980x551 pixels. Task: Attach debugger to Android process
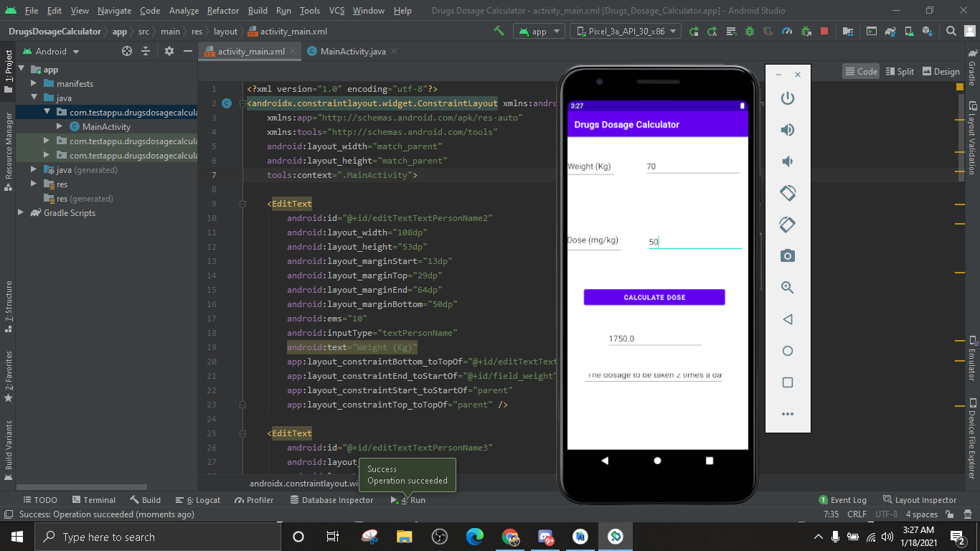tap(806, 31)
